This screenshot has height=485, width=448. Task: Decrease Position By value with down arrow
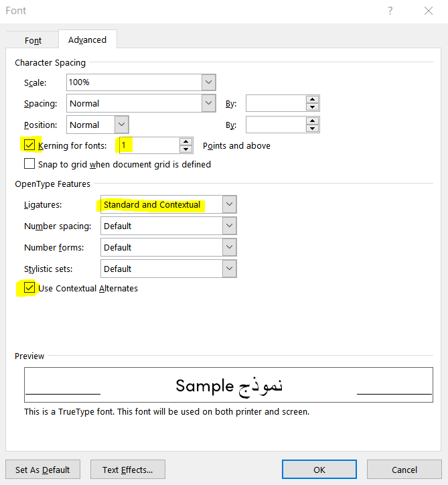click(312, 129)
